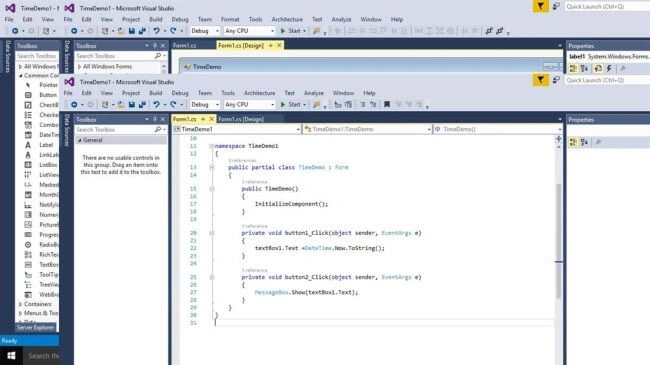Click Save icon in middle designer window toolbar

pyautogui.click(x=132, y=31)
